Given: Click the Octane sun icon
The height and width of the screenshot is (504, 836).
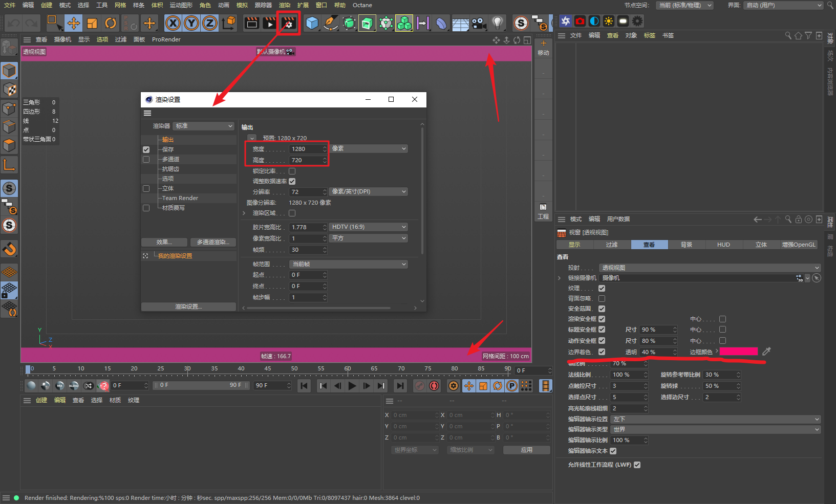Looking at the screenshot, I should (609, 21).
